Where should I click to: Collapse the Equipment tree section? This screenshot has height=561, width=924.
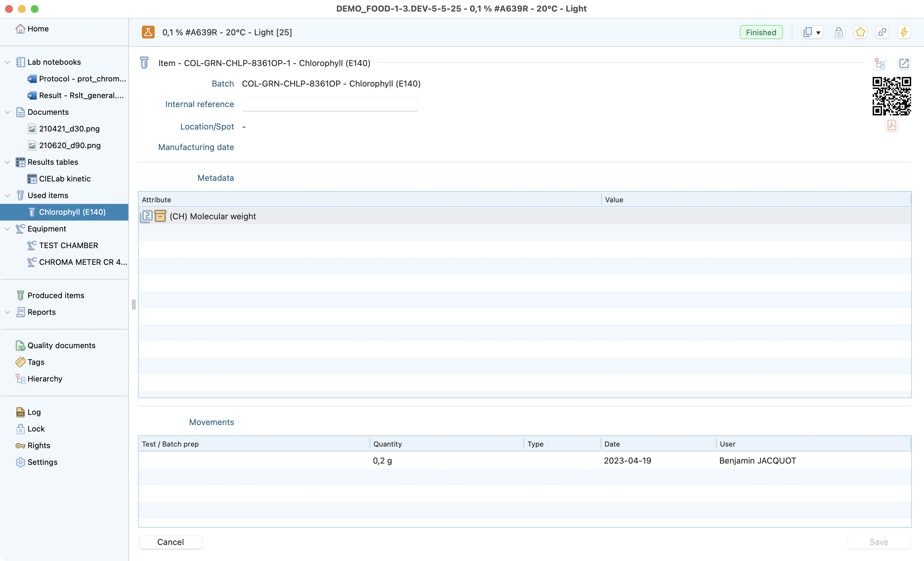(x=7, y=229)
